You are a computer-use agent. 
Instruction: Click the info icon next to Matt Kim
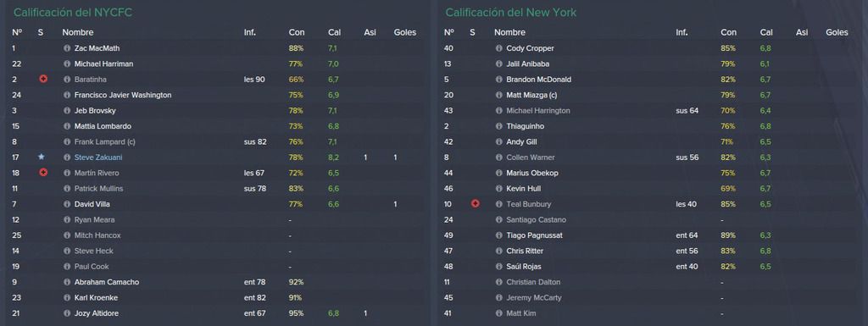[x=498, y=313]
